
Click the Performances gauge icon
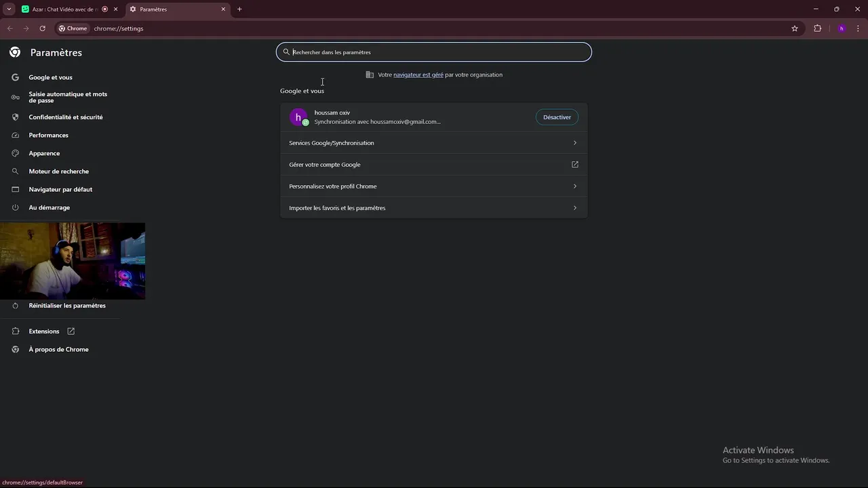tap(15, 135)
